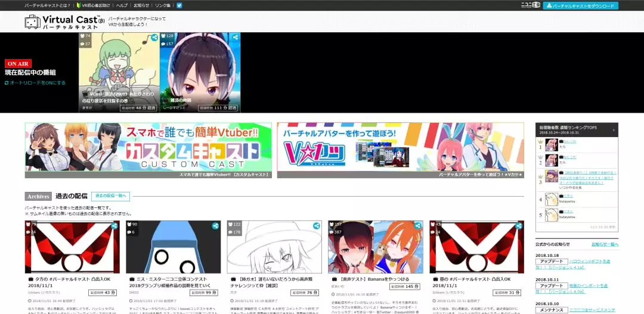Click the VR初心者お助け beginner mark link
The image size is (644, 314).
pos(94,5)
